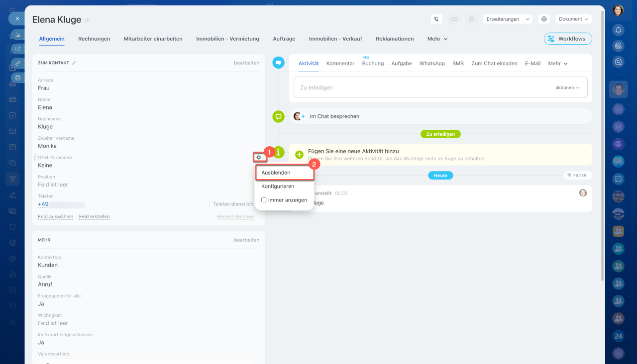Enable the Immer anzeigen checkbox
Screen dimensions: 637x364
pyautogui.click(x=264, y=200)
